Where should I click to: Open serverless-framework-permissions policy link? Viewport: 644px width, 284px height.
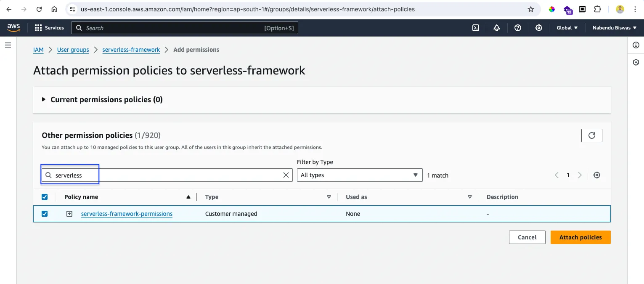click(x=127, y=214)
